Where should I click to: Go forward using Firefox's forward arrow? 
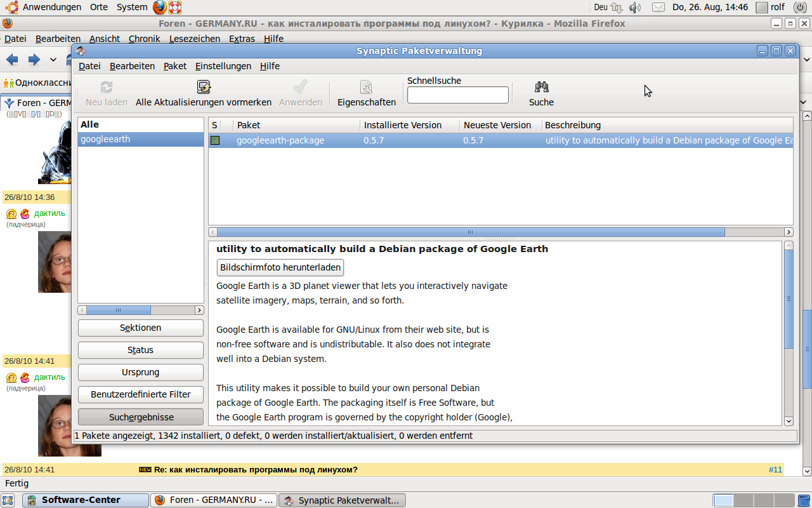point(34,60)
